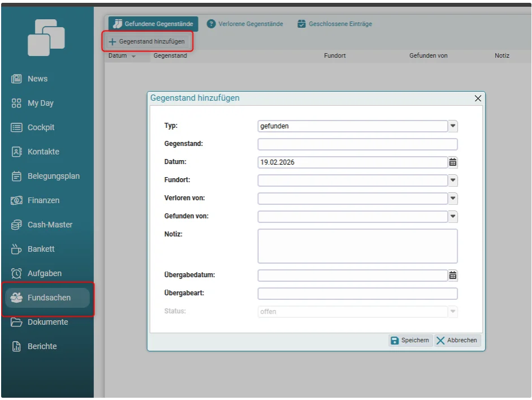This screenshot has width=532, height=400.
Task: Click into the Notiz text area
Action: pos(357,246)
